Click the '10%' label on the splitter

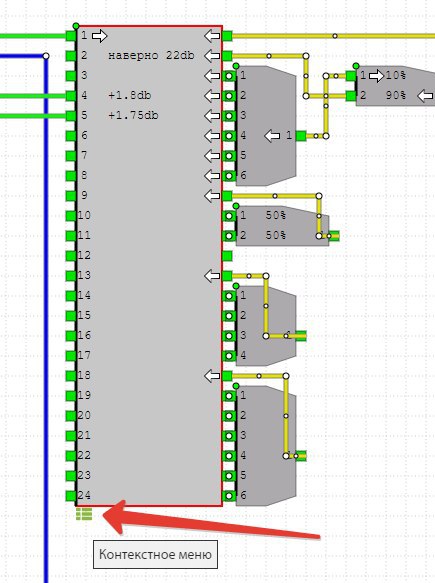[396, 75]
